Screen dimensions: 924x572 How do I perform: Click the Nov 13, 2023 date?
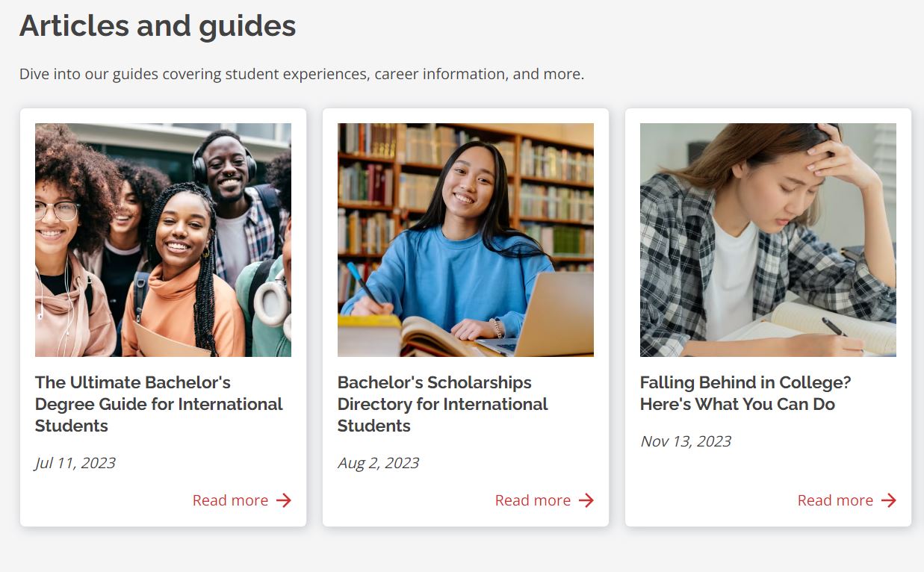(x=686, y=441)
